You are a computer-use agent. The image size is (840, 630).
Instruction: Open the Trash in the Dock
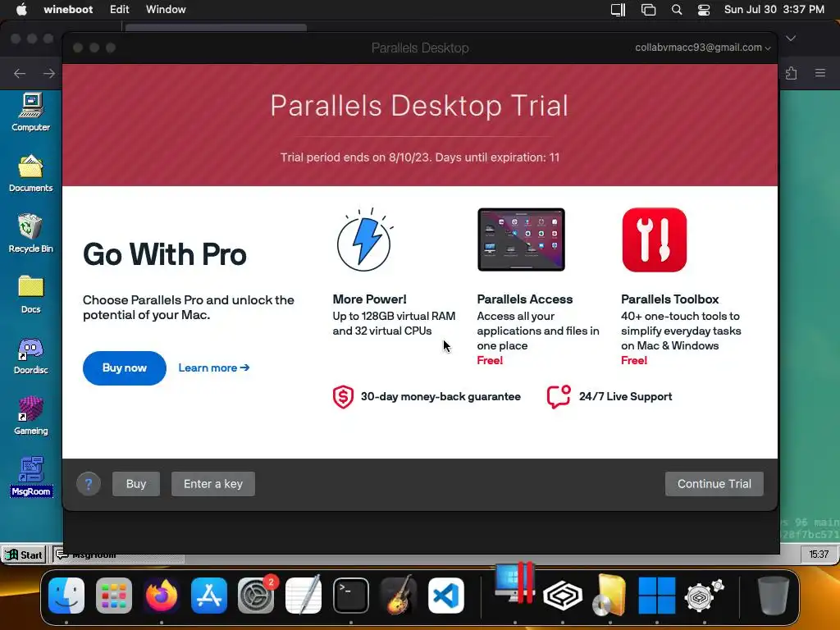pyautogui.click(x=773, y=596)
